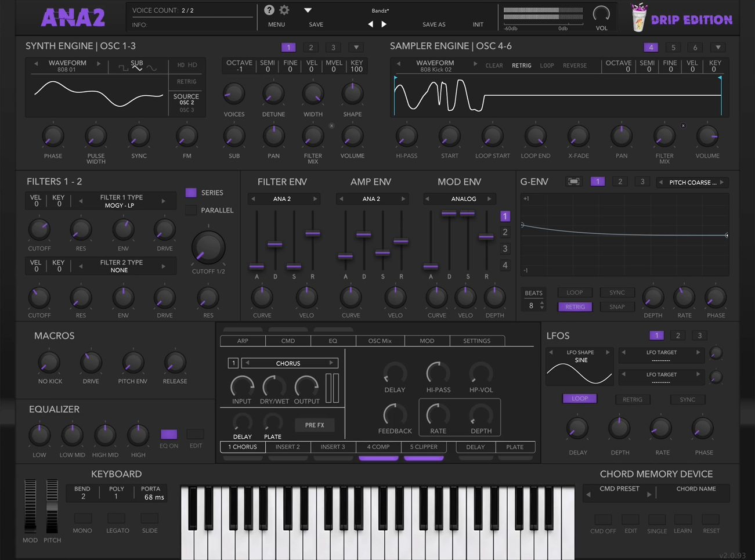The image size is (755, 560).
Task: Enable SERIES filter routing
Action: pyautogui.click(x=191, y=193)
